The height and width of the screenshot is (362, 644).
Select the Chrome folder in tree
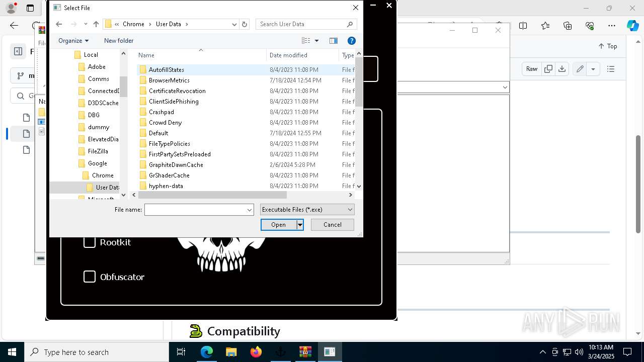click(103, 175)
